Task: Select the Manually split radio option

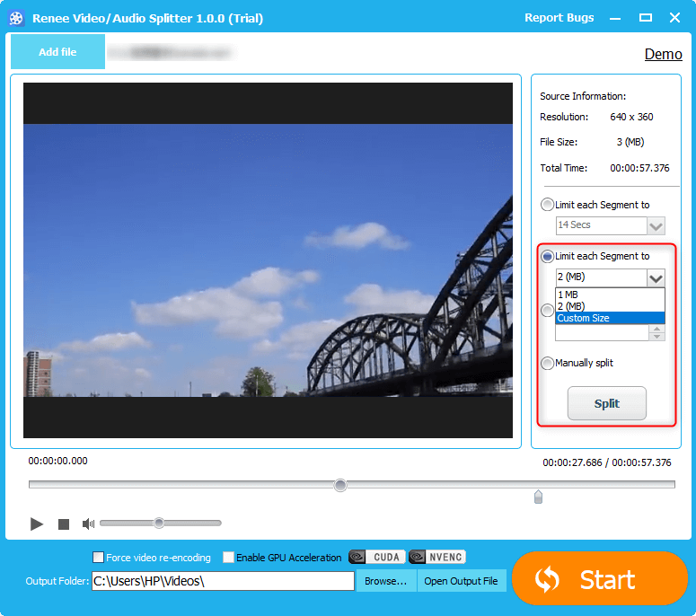Action: coord(547,363)
